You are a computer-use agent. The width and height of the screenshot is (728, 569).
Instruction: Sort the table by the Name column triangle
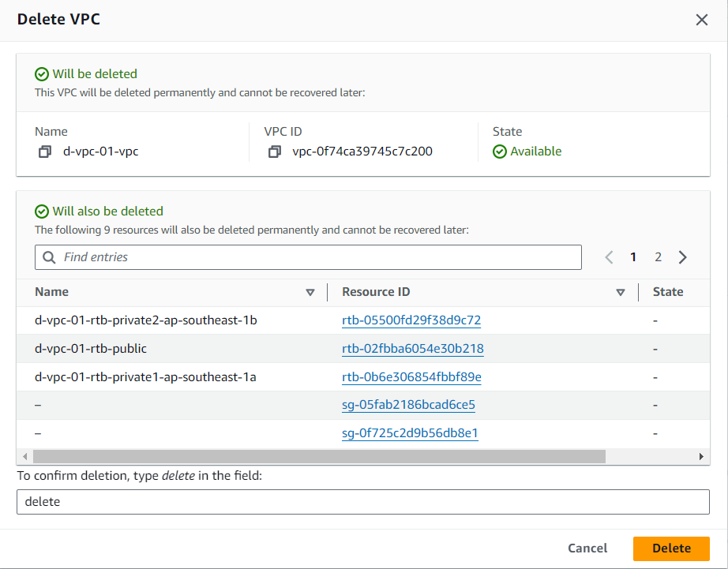310,292
